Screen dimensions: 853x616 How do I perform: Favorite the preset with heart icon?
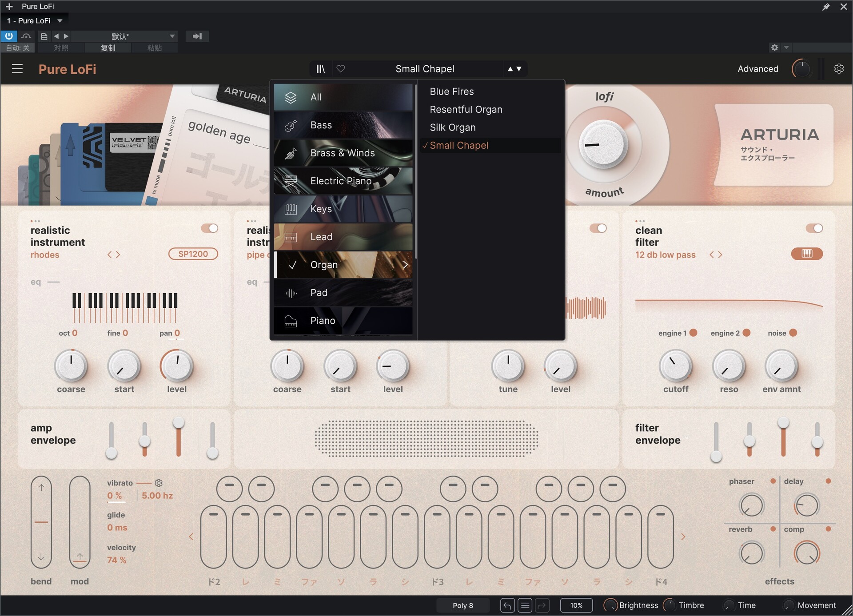tap(341, 69)
